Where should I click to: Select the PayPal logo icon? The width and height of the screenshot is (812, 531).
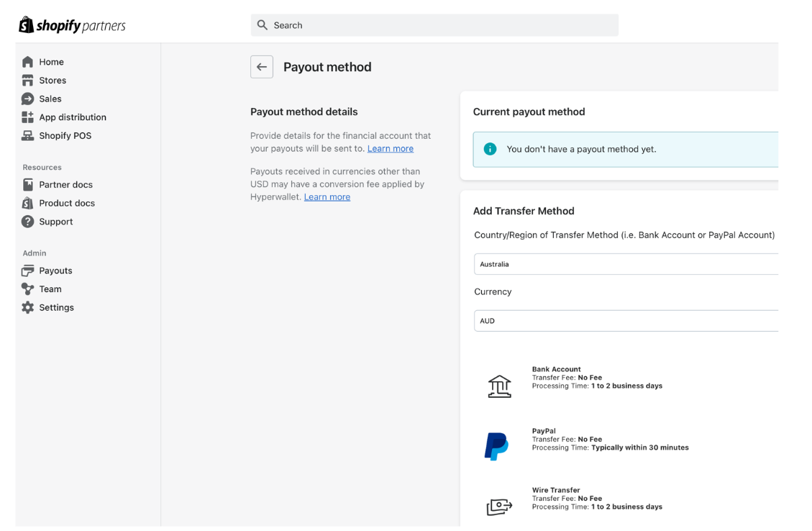496,446
